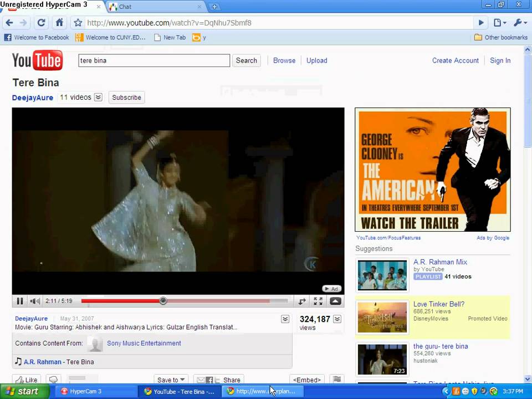Open the YouTube.com/FocusFeatures link
532x399 pixels.
click(388, 238)
